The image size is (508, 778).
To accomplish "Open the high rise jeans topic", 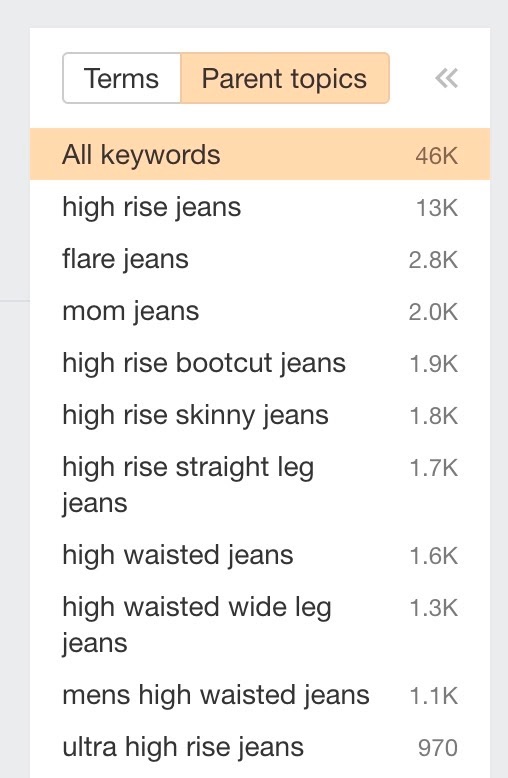I will [x=260, y=207].
